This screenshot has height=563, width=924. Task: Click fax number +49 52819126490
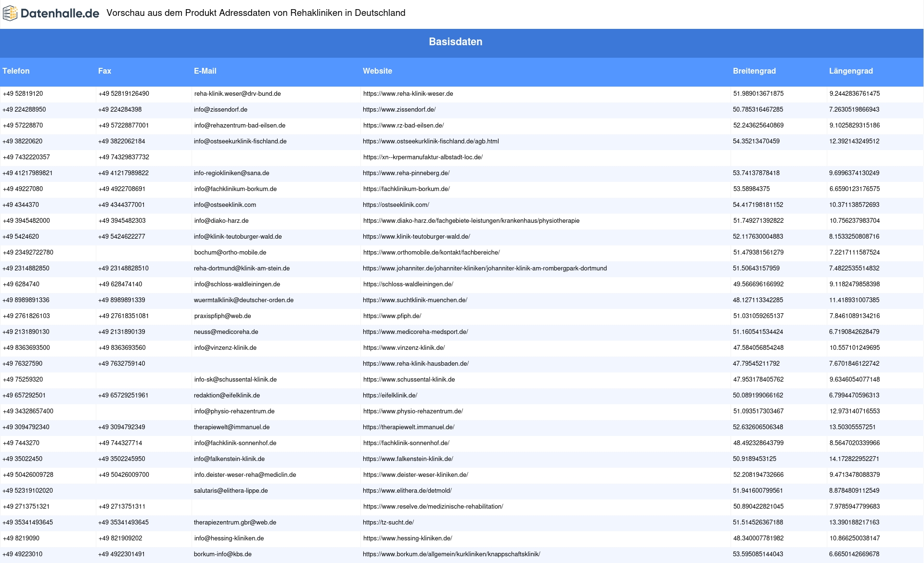pos(124,94)
